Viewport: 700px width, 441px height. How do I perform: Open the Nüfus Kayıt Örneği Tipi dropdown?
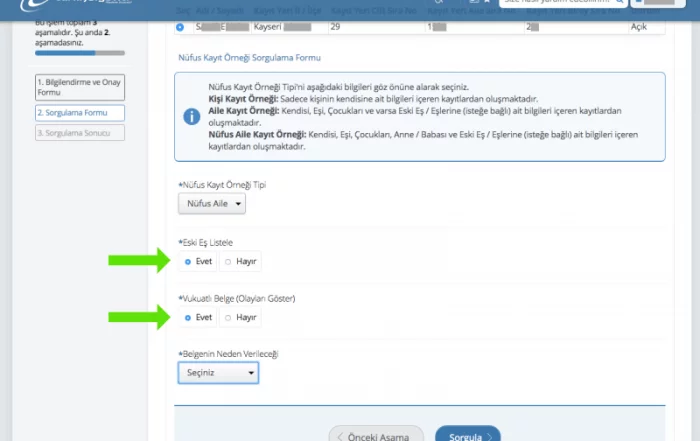pyautogui.click(x=212, y=204)
